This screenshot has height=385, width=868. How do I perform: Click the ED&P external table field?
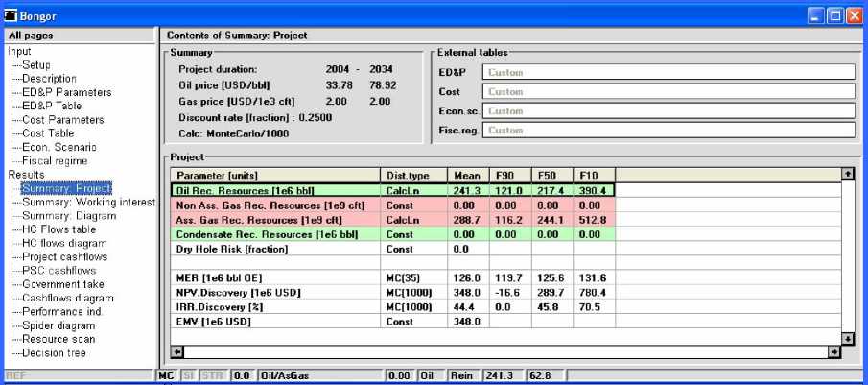[668, 71]
